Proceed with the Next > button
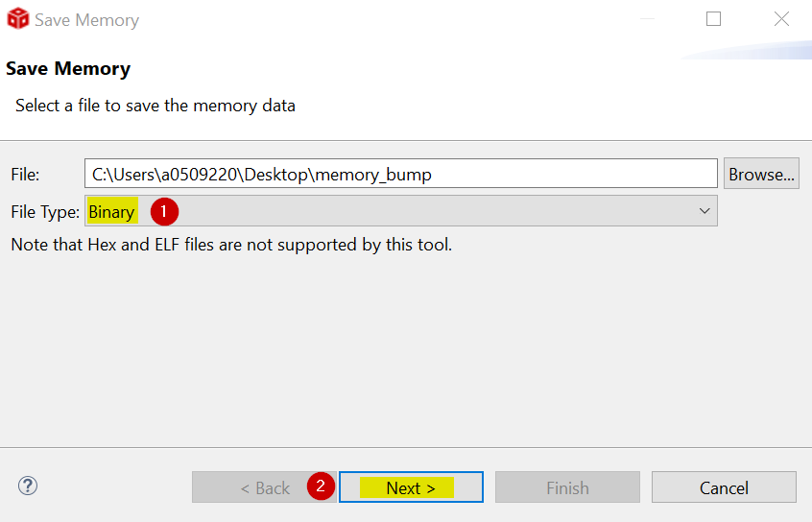812x522 pixels. click(411, 487)
